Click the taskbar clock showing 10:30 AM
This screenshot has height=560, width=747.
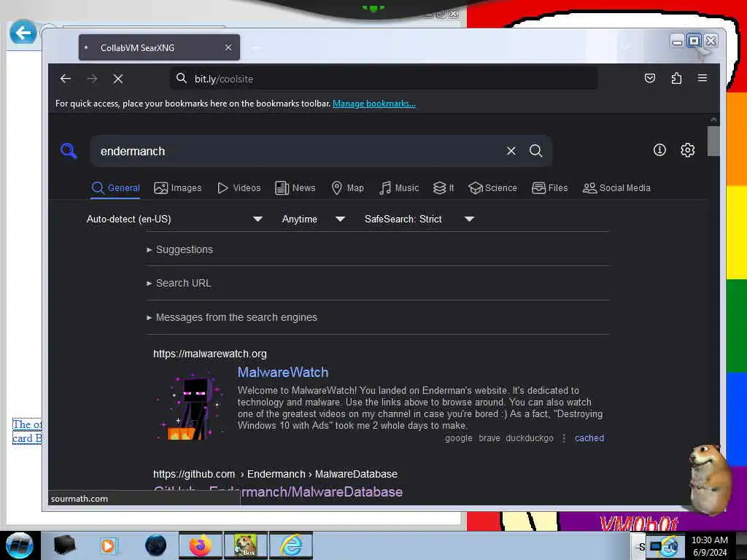pyautogui.click(x=709, y=546)
